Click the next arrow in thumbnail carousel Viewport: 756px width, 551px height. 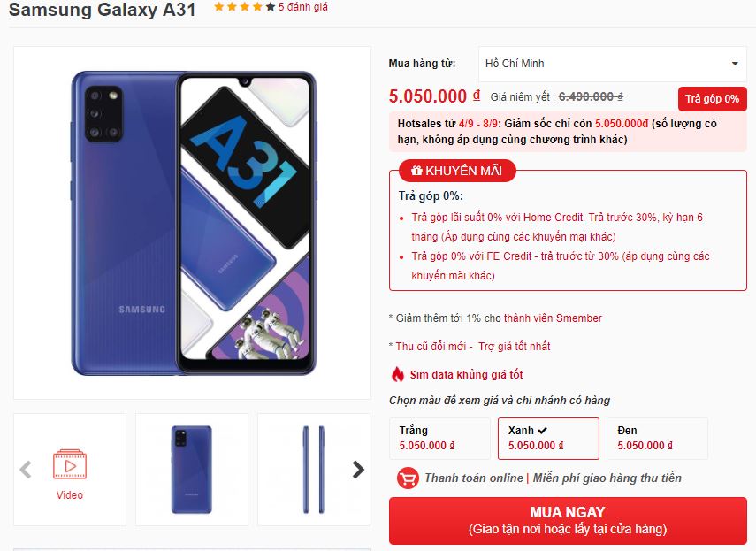point(358,469)
